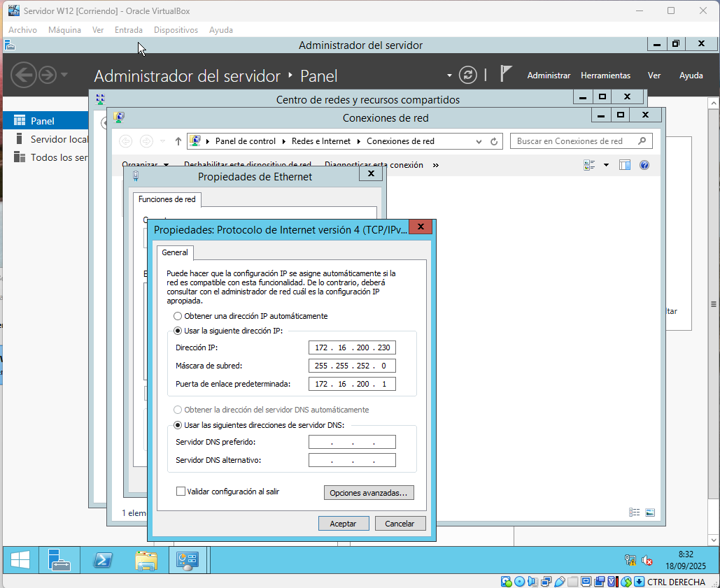
Task: Expand the toolbar overflow chevron
Action: pos(436,166)
